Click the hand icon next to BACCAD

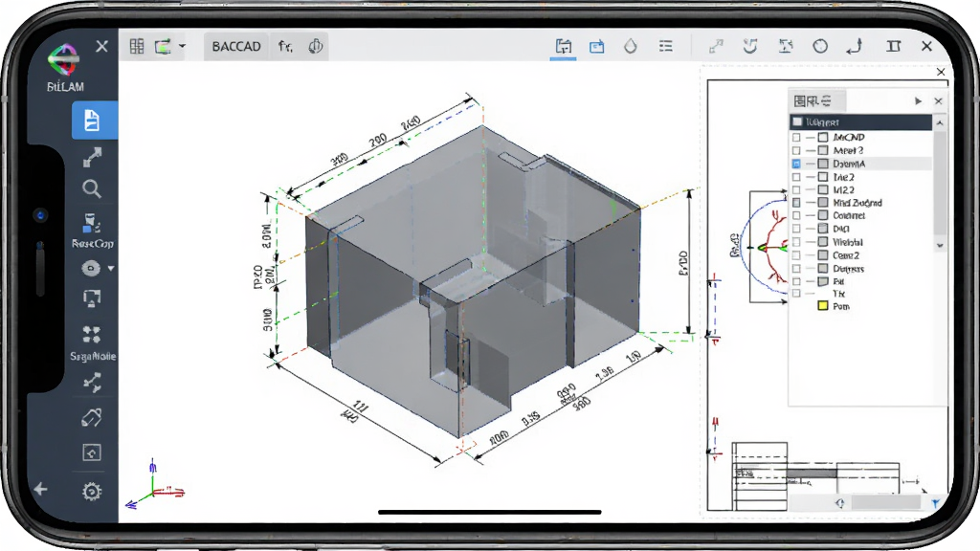(x=316, y=46)
